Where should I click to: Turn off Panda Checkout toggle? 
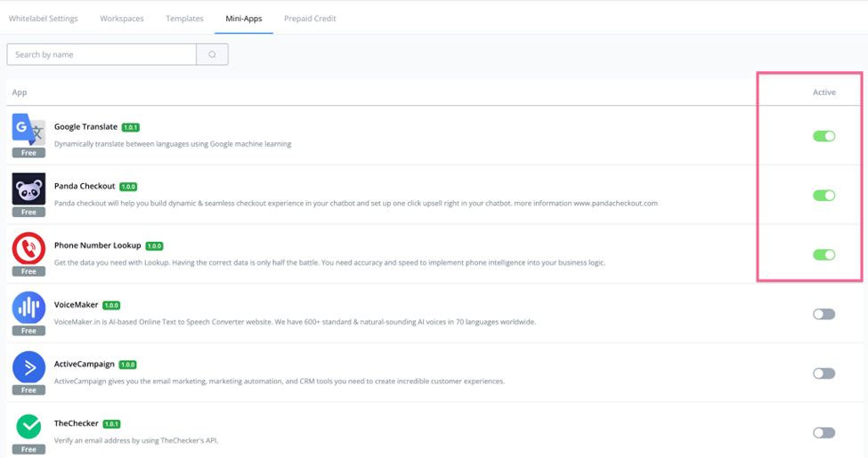pos(823,196)
